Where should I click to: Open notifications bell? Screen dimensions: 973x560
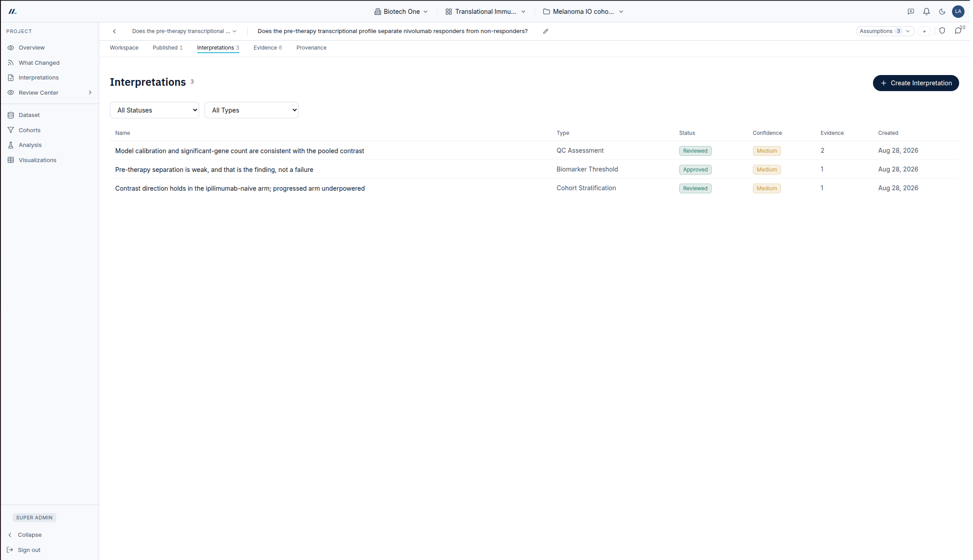[x=927, y=12]
